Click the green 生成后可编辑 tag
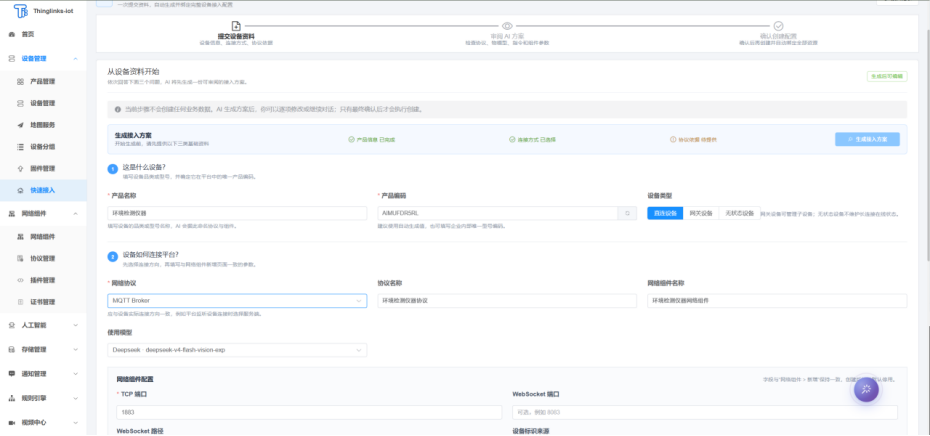Viewport: 930px width, 436px height. pos(887,77)
